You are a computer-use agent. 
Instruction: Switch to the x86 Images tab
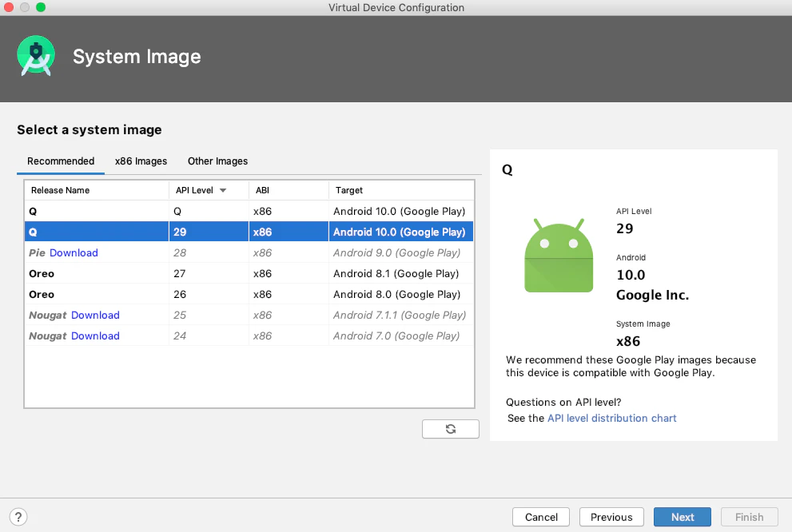141,161
